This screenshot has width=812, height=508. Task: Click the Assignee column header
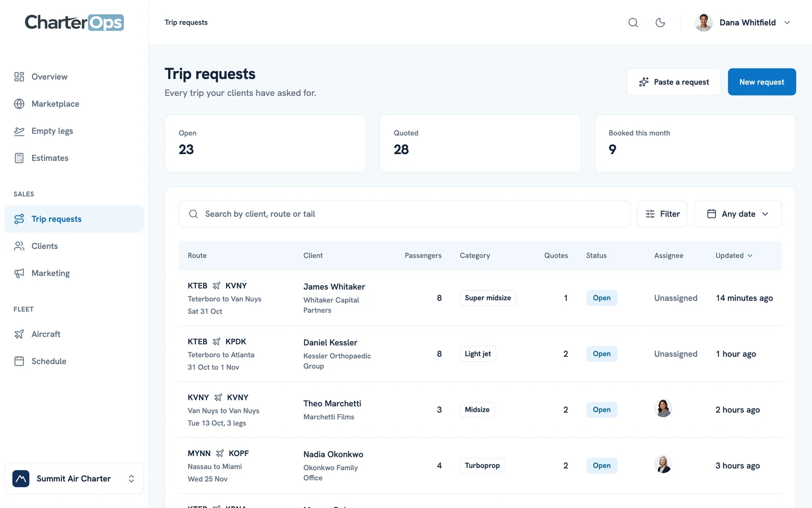click(669, 256)
